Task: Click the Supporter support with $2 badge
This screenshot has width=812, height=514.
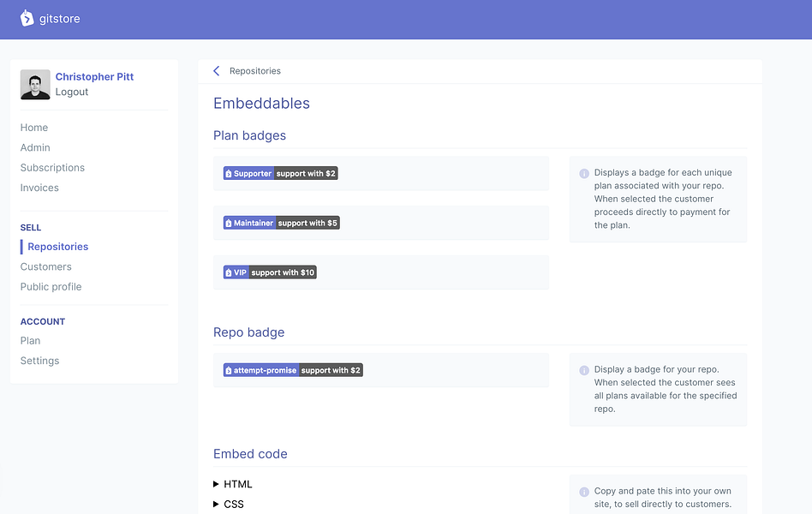Action: 281,174
